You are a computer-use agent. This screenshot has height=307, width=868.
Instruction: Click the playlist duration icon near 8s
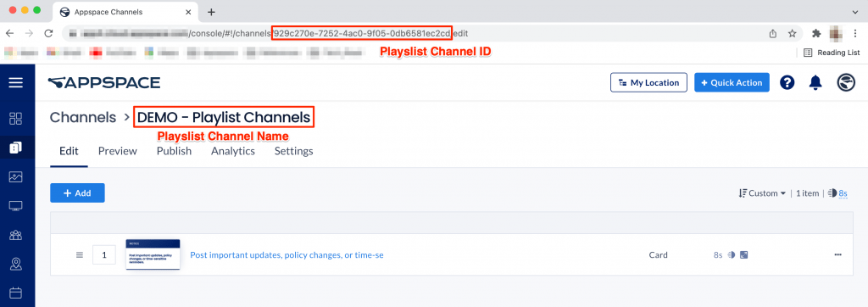click(x=832, y=193)
